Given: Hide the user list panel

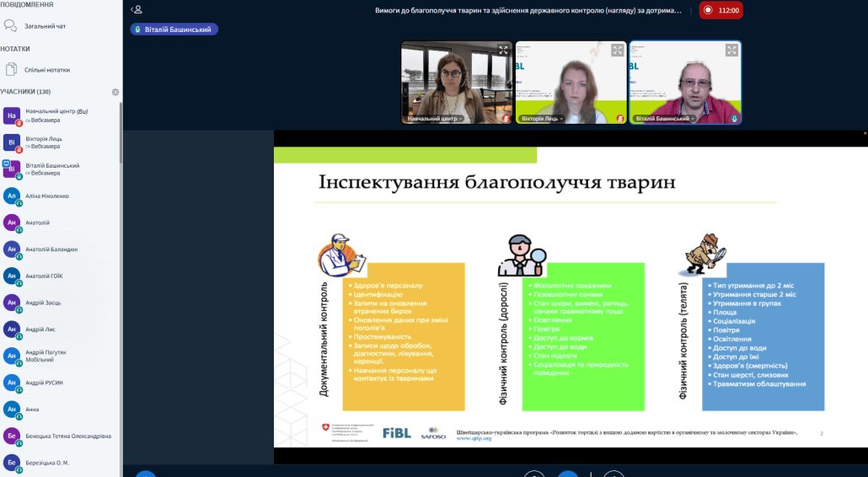Looking at the screenshot, I should pyautogui.click(x=137, y=10).
